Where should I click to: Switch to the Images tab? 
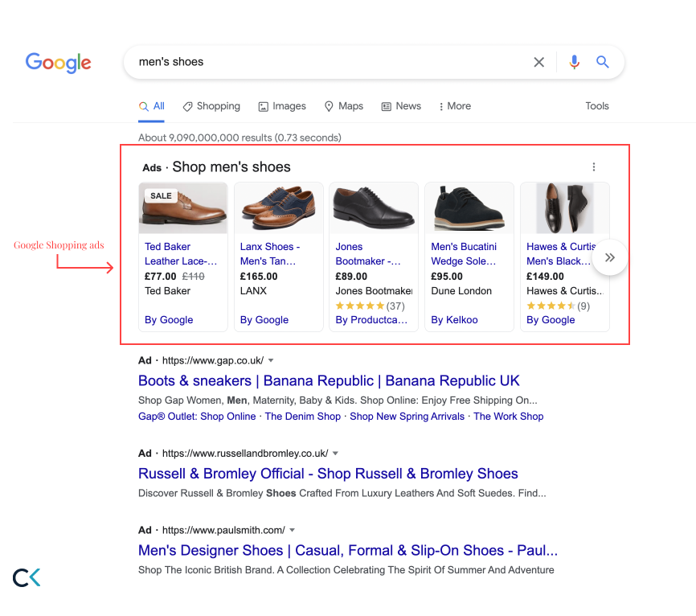coord(282,106)
